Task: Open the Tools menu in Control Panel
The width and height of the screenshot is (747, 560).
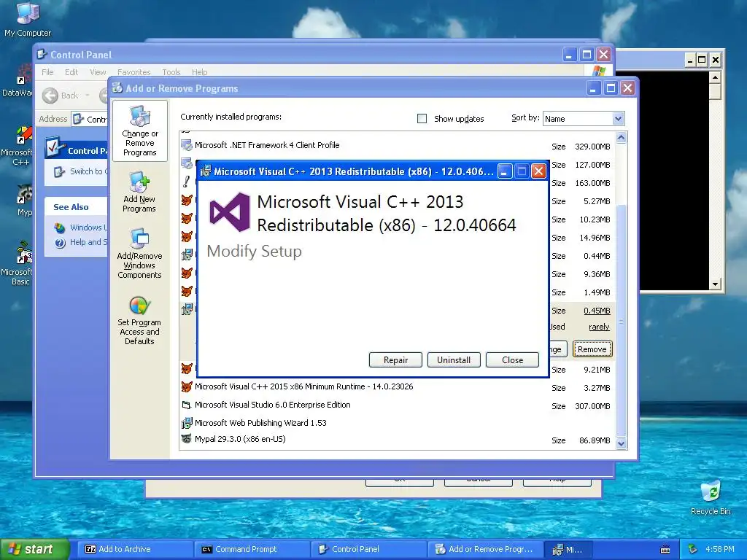Action: pyautogui.click(x=171, y=72)
